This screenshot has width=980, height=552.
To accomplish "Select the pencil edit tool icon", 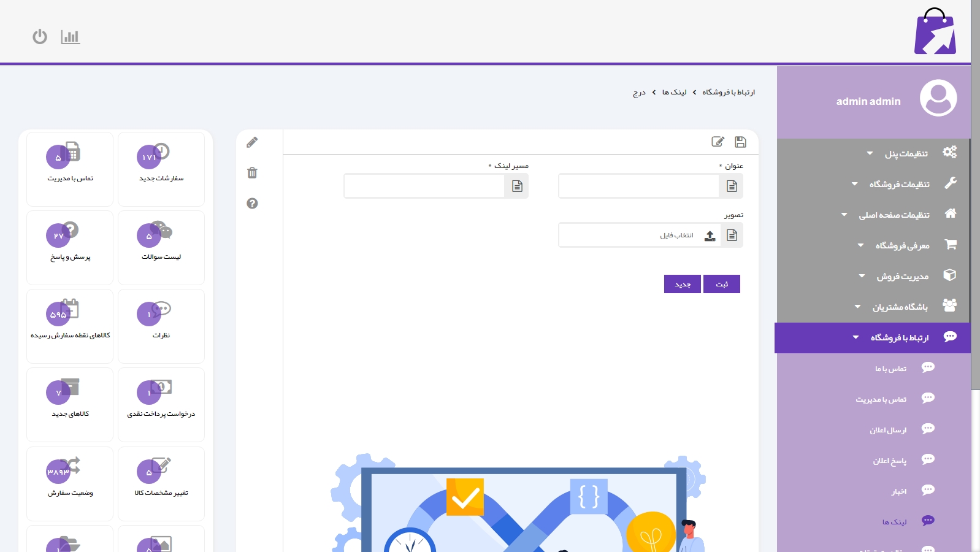I will (252, 142).
